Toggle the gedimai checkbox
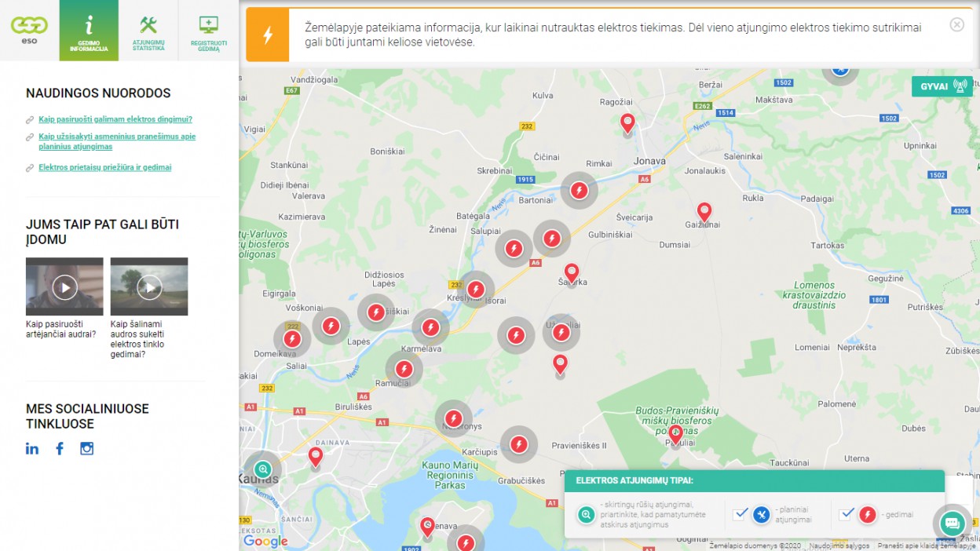The height and width of the screenshot is (551, 980). pos(846,514)
